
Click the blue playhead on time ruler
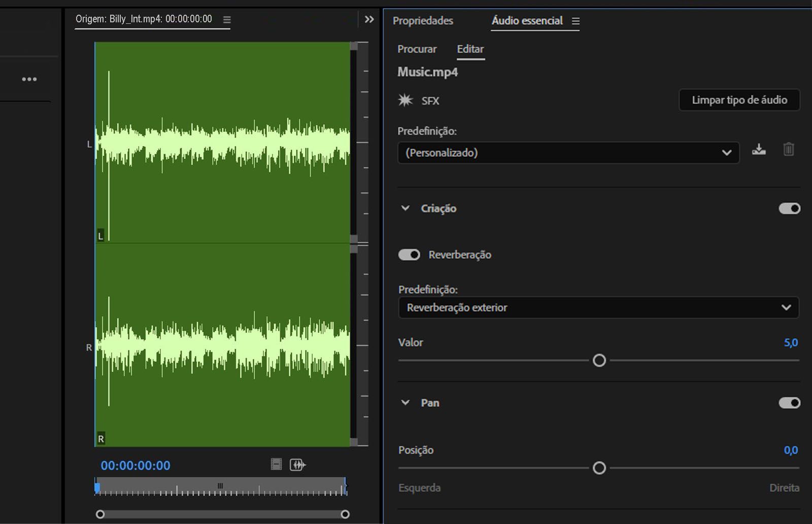coord(97,487)
